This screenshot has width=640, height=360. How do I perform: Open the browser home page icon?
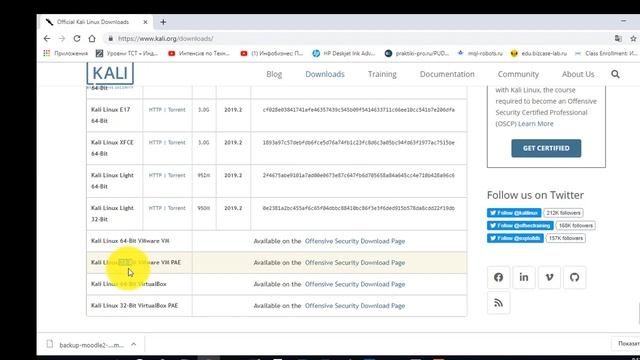point(92,38)
